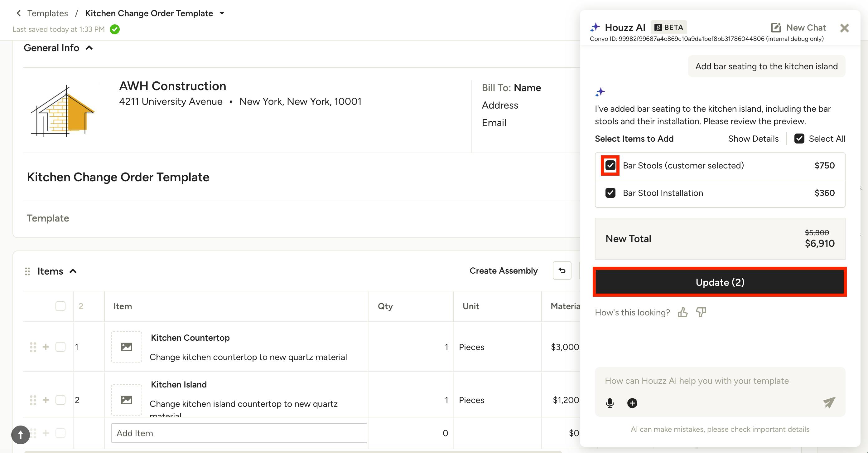
Task: Grab the Items section drag handle
Action: coord(28,271)
